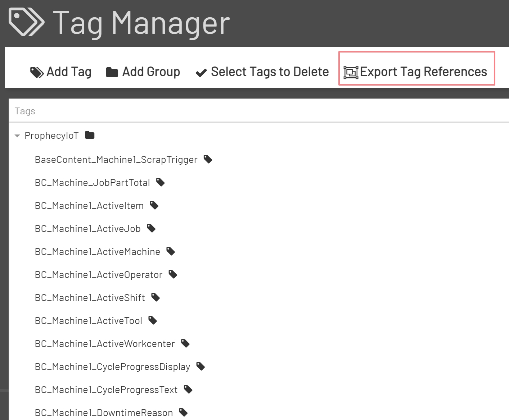Click the tag icon next to BC_Machine_JobPartTotal
This screenshot has width=509, height=420.
click(x=161, y=182)
